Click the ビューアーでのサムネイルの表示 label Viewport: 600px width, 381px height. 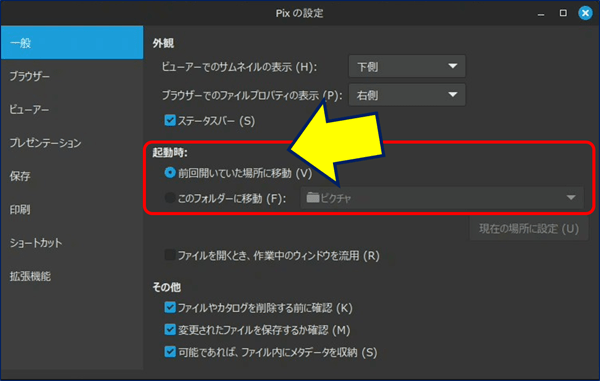pos(239,67)
